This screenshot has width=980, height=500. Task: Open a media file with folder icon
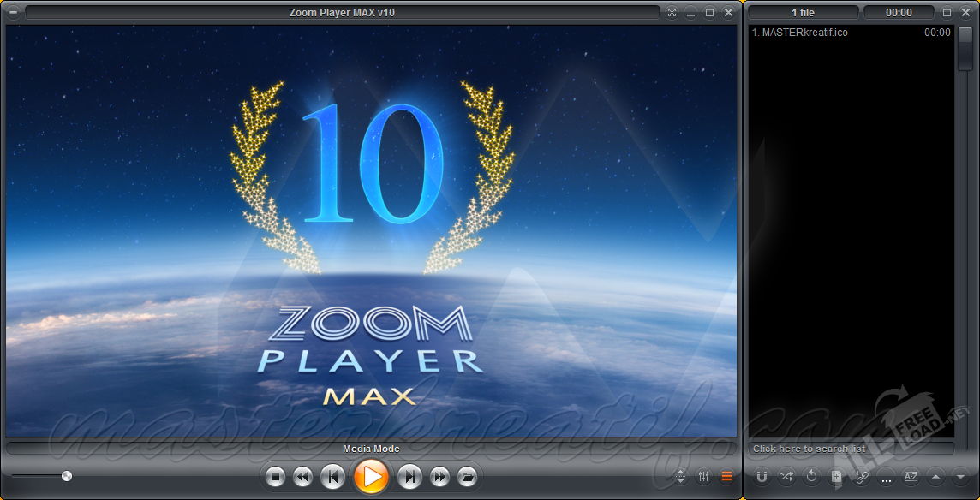click(467, 476)
